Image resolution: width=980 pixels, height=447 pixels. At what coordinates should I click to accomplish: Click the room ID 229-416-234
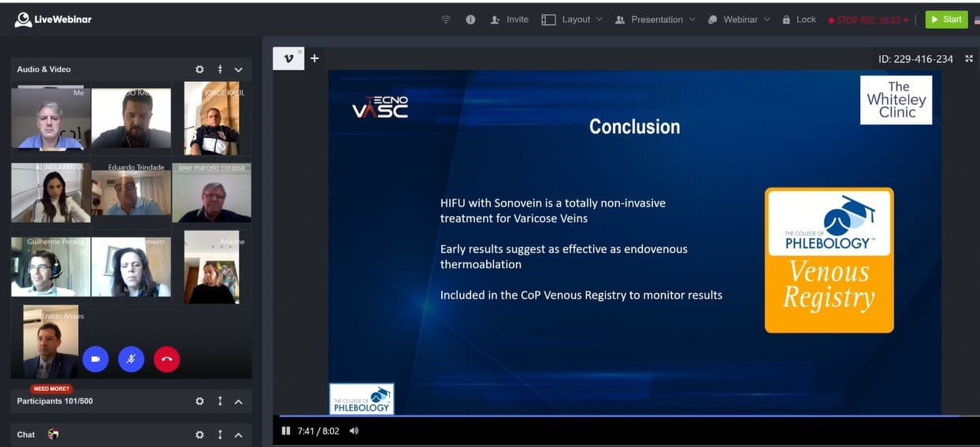coord(915,59)
